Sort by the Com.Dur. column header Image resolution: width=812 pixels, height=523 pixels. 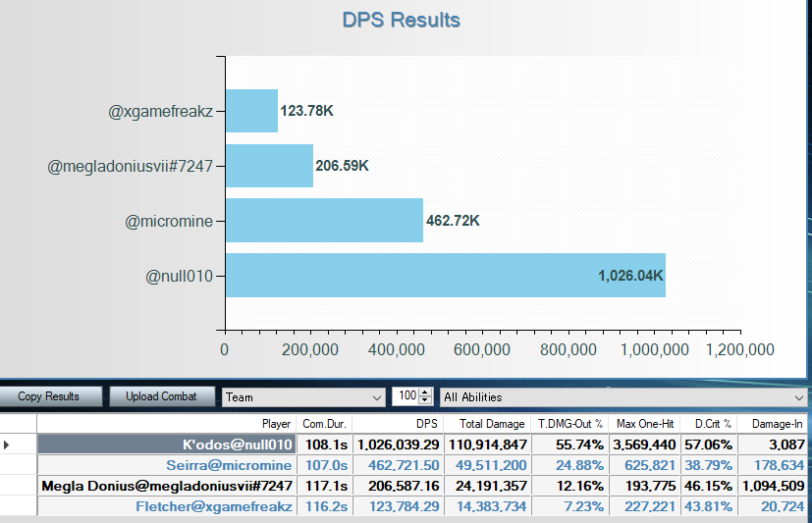coord(325,424)
